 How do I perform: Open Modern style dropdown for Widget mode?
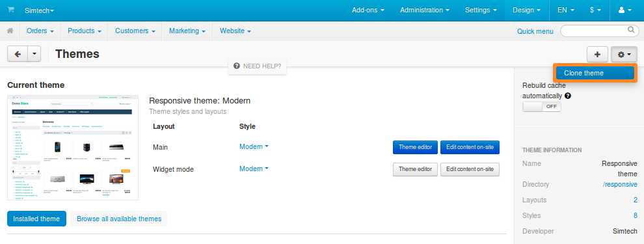(x=254, y=169)
